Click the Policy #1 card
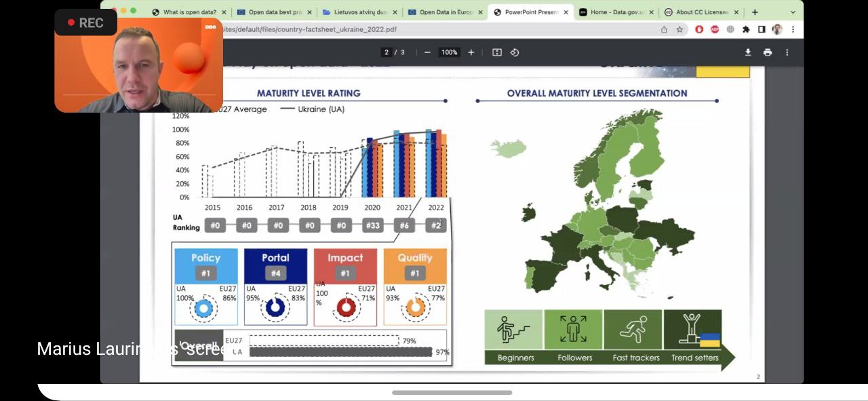 point(206,286)
